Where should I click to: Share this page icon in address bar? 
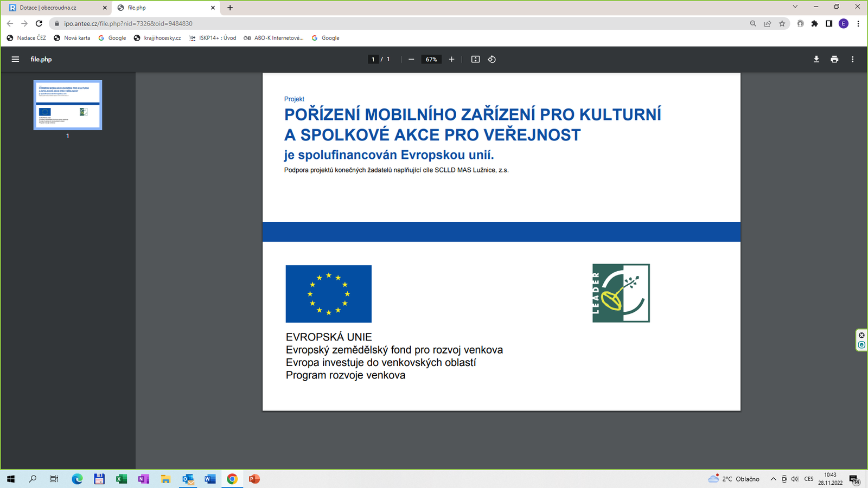768,23
